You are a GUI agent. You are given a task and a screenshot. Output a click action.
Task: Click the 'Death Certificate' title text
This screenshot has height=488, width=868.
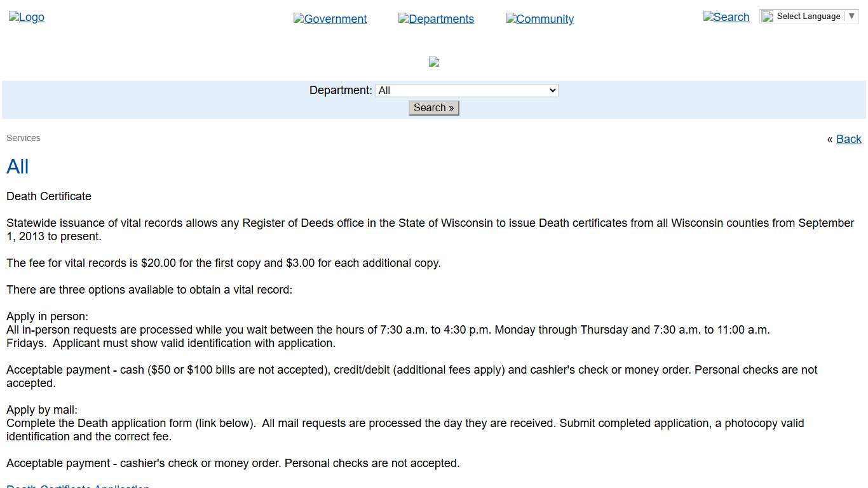[49, 196]
